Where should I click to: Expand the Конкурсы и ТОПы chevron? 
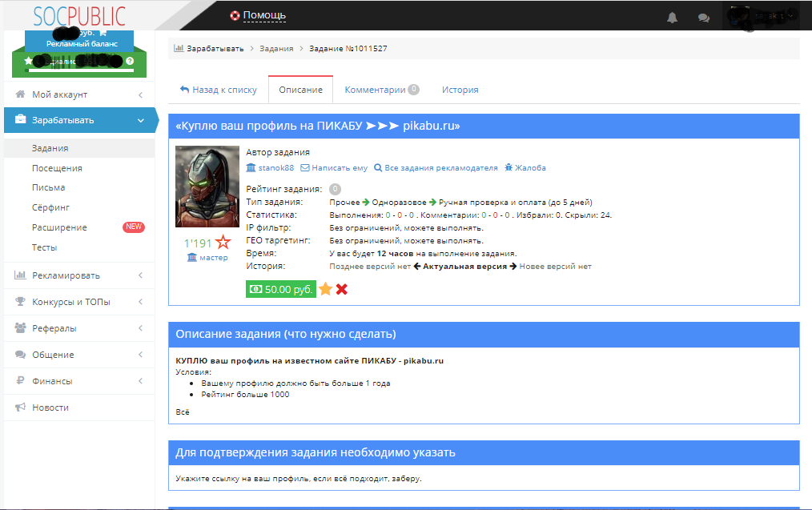(140, 302)
